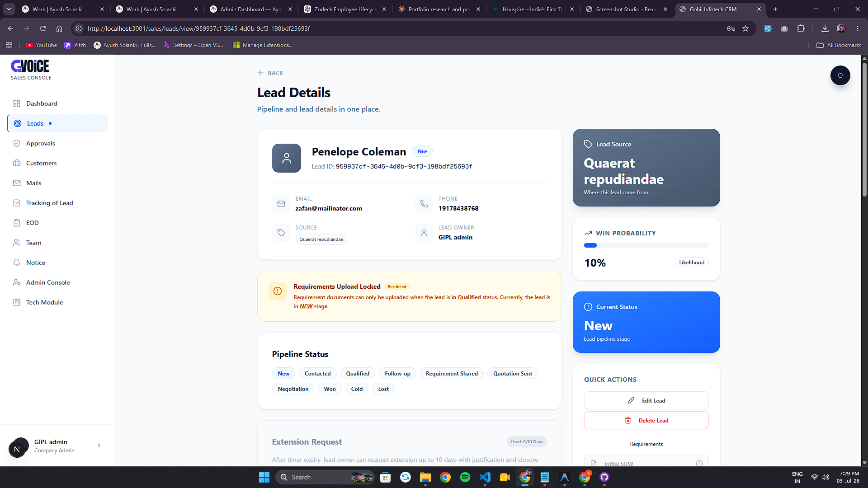Click the EOD clipboard icon
The image size is (868, 488).
17,223
